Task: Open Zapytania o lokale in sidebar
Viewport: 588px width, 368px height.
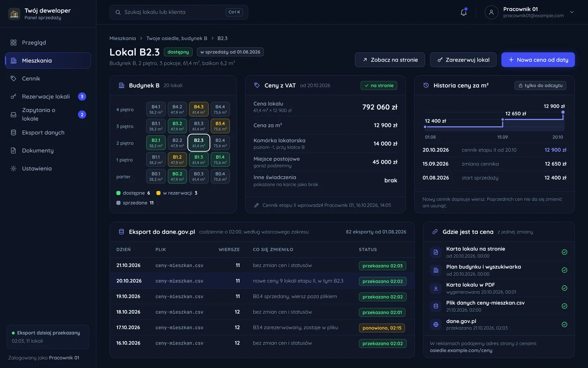Action: (48, 114)
